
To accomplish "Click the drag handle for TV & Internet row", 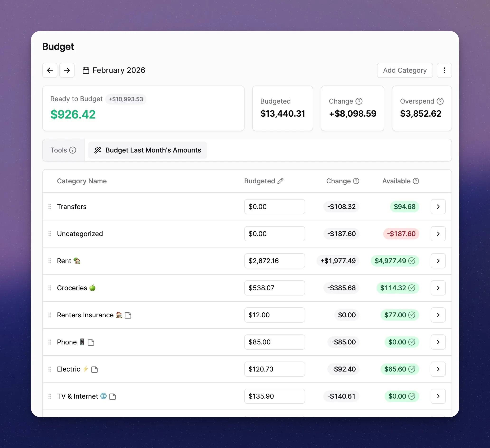I will pyautogui.click(x=50, y=396).
